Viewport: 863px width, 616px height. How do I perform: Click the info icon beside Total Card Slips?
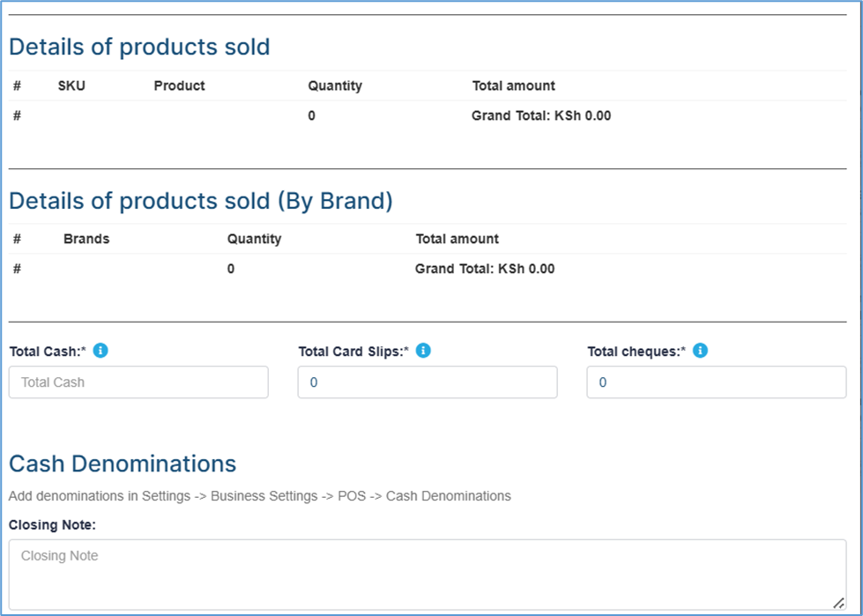tap(423, 351)
